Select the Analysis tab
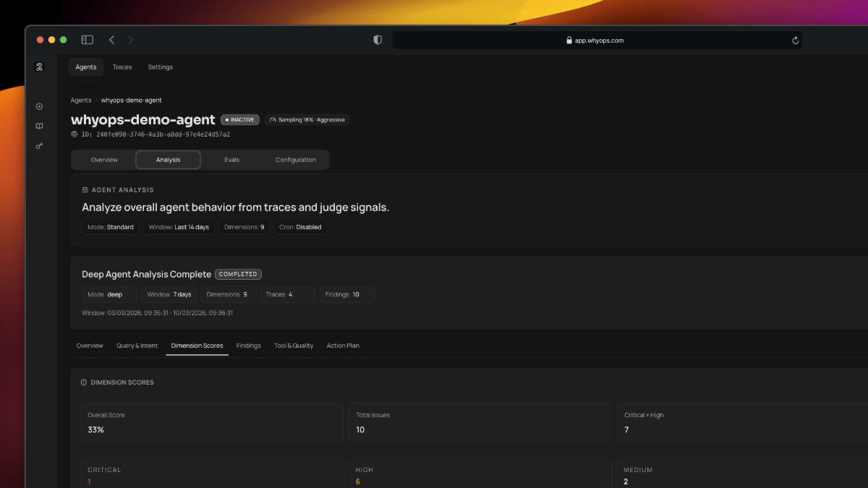 point(168,160)
